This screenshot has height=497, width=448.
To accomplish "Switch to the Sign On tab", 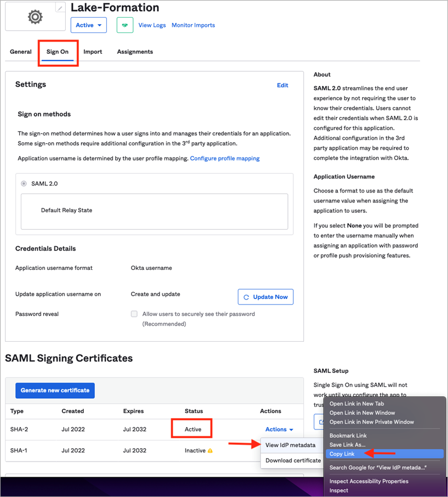I will point(58,52).
